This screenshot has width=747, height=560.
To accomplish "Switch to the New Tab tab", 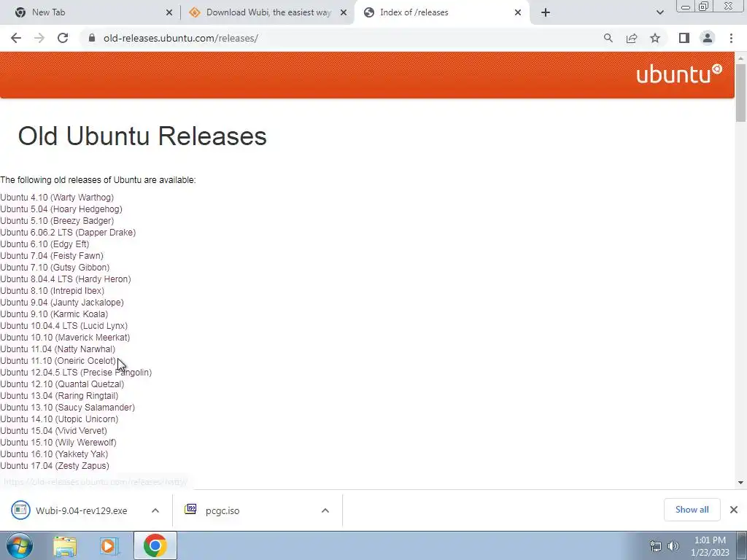I will coord(90,12).
